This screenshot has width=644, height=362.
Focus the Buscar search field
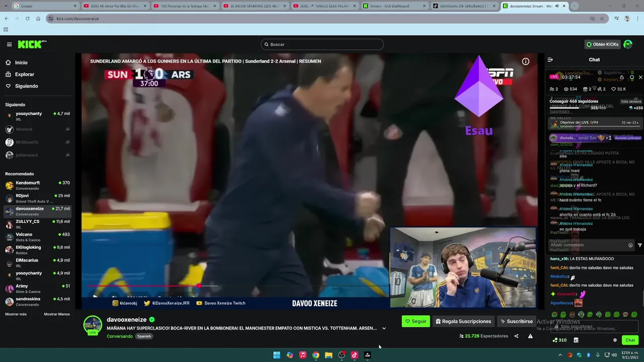pos(322,44)
